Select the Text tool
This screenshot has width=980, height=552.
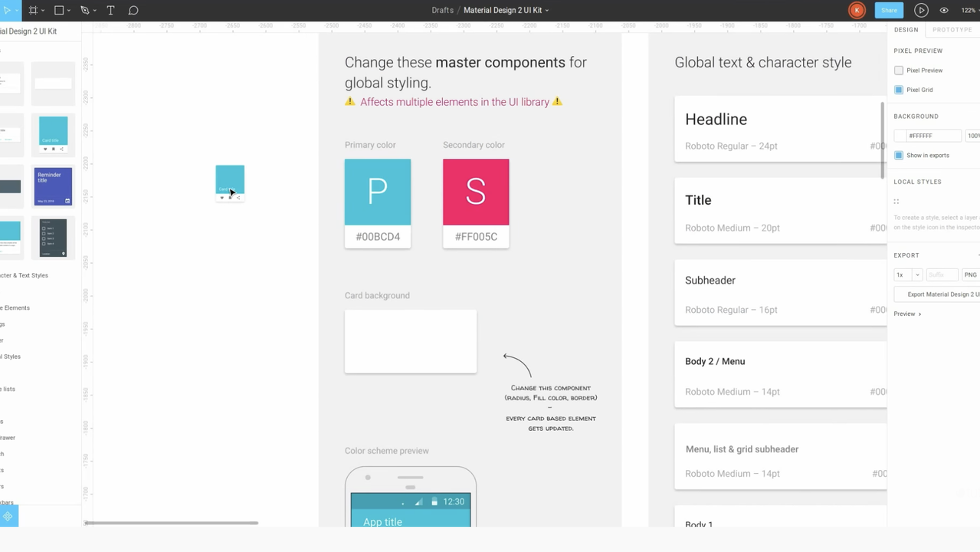110,10
